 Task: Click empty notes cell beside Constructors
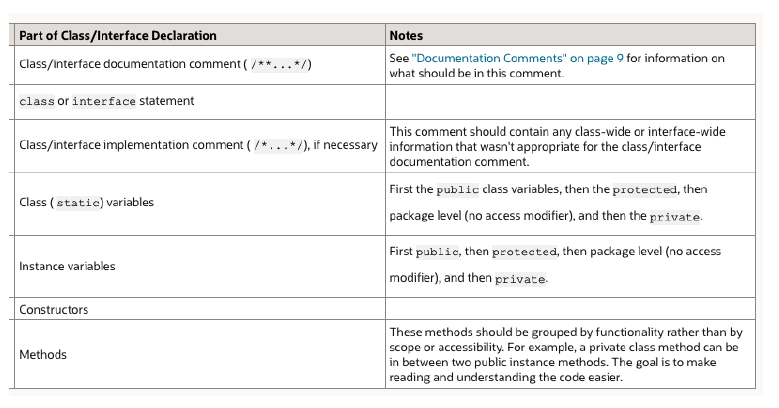click(570, 309)
